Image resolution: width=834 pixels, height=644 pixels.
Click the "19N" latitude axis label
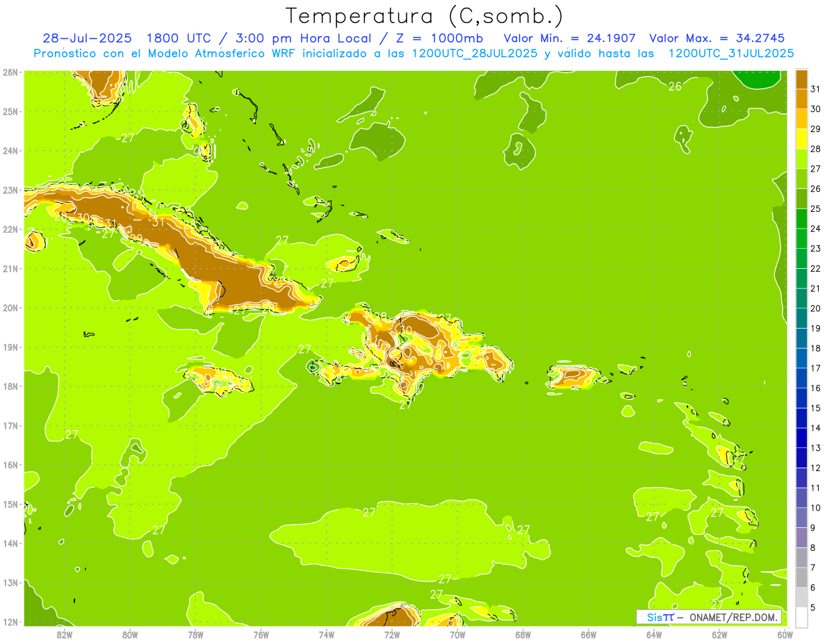tap(10, 347)
